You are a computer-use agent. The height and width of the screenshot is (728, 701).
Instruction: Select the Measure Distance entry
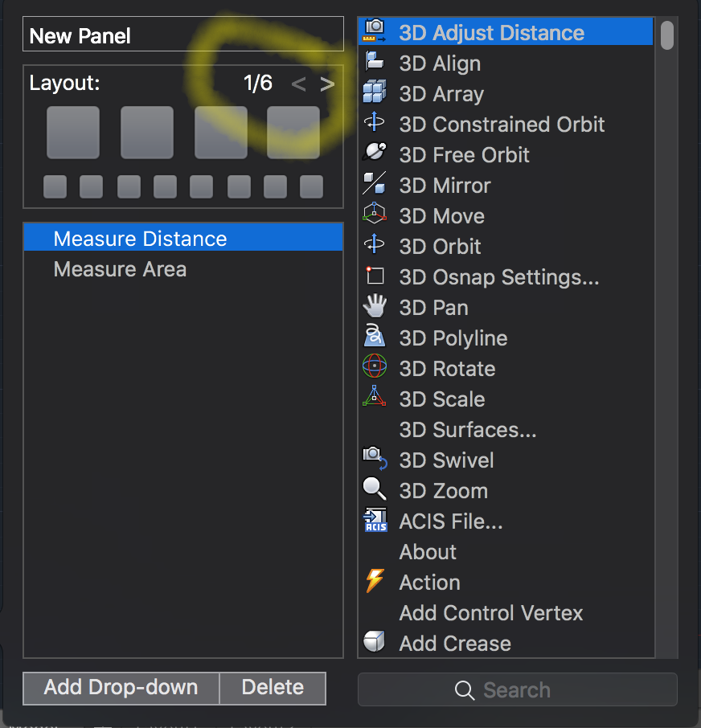tap(139, 238)
